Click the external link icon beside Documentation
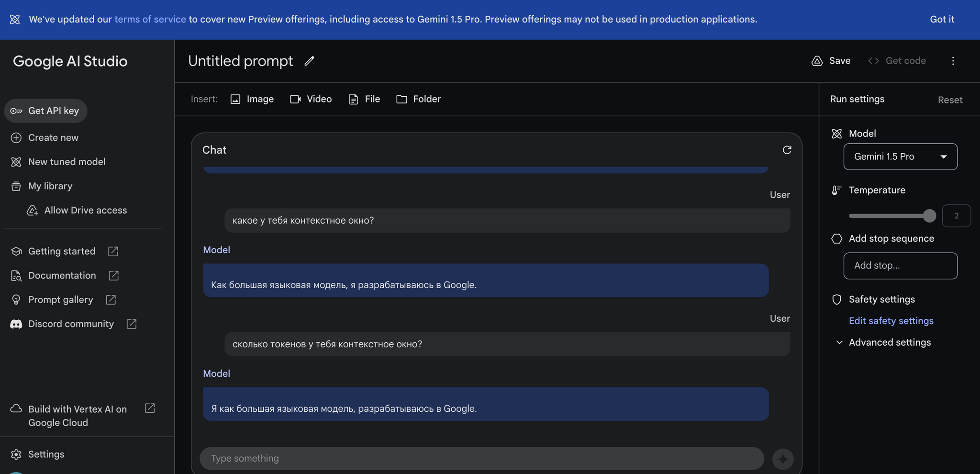 pos(113,276)
